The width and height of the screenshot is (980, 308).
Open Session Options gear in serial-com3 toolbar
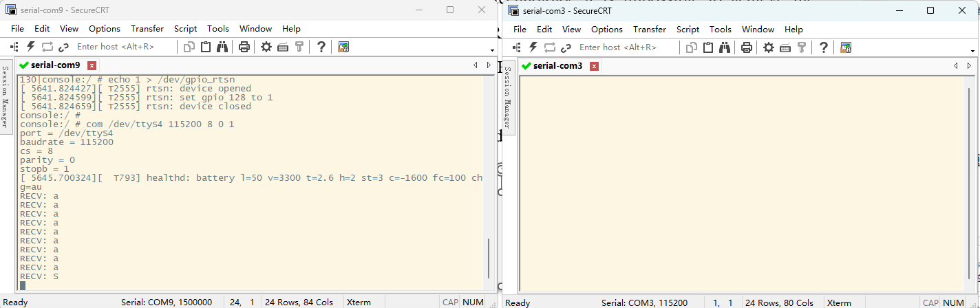769,47
